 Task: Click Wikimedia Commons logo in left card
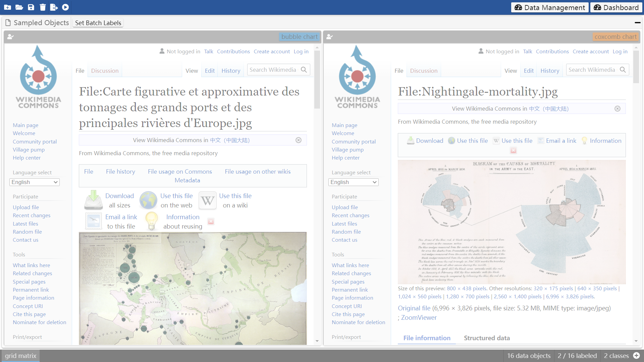[x=38, y=77]
